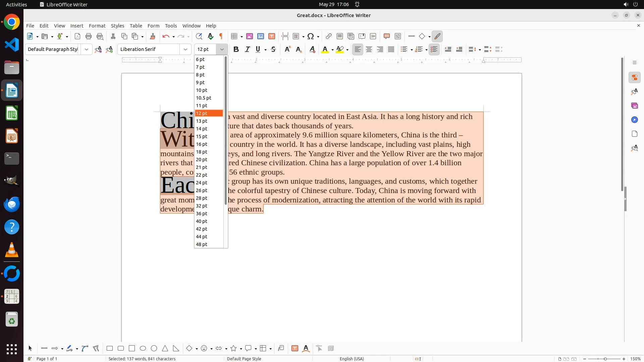
Task: Open the Paragraph Style dropdown arrow
Action: 87,49
